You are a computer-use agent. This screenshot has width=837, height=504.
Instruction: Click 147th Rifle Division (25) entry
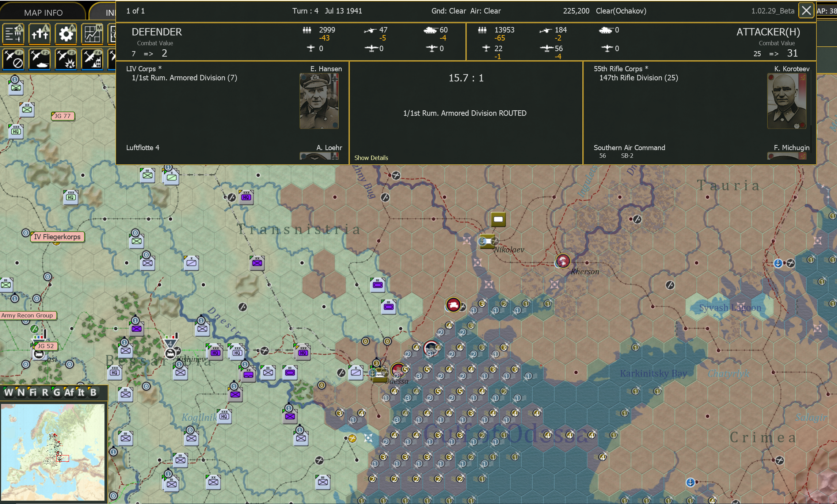pyautogui.click(x=639, y=78)
